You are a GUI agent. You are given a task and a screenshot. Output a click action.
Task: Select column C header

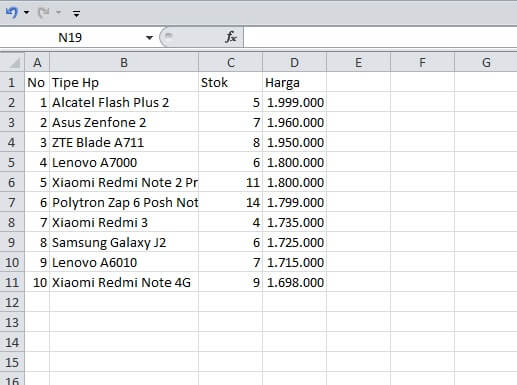coord(231,62)
